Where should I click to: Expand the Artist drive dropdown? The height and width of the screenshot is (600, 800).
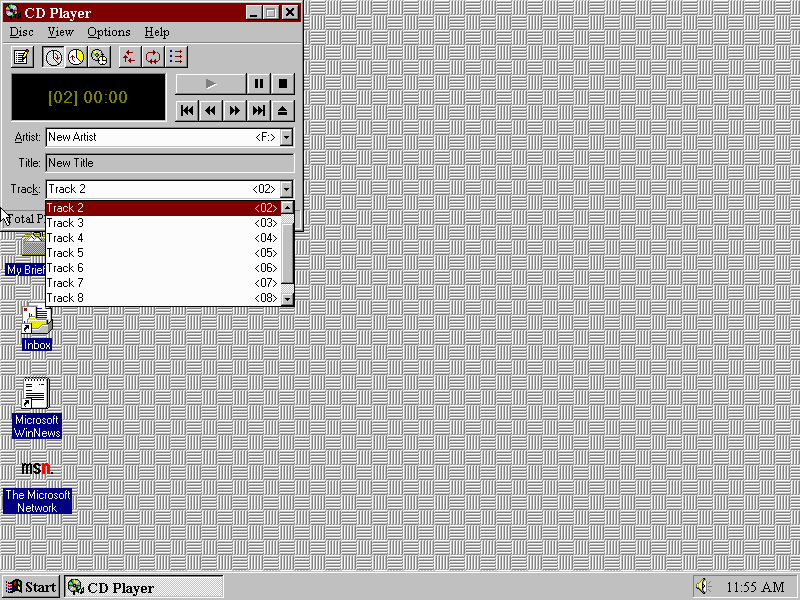[286, 137]
